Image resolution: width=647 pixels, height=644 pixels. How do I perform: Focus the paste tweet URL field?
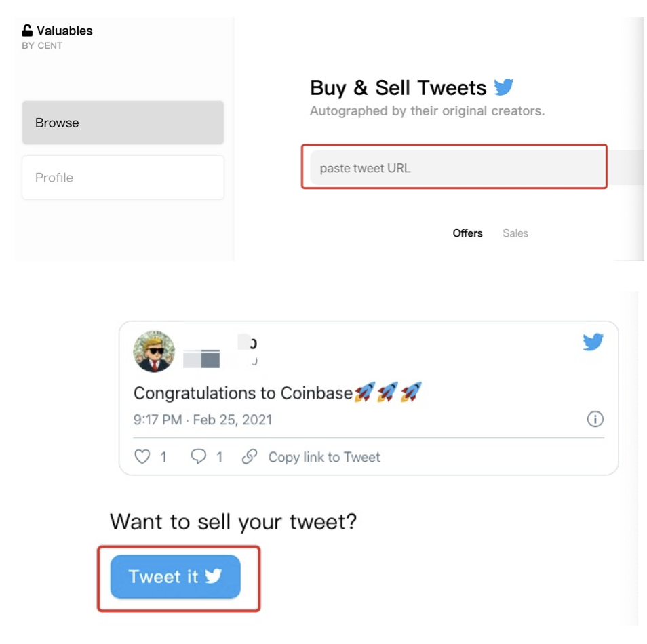pyautogui.click(x=454, y=168)
